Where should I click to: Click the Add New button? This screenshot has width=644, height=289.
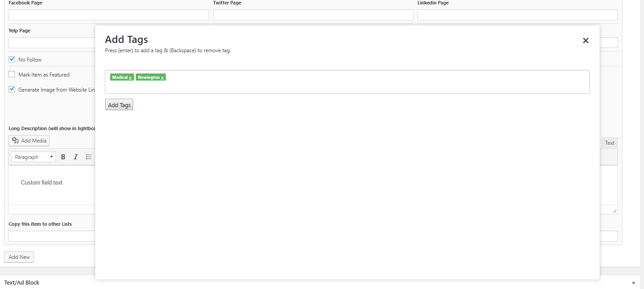pos(19,257)
